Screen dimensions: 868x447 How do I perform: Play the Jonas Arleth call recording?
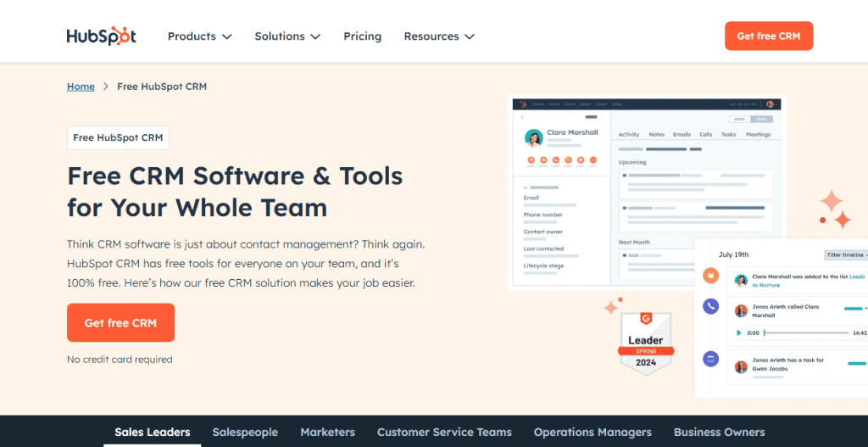(x=738, y=332)
